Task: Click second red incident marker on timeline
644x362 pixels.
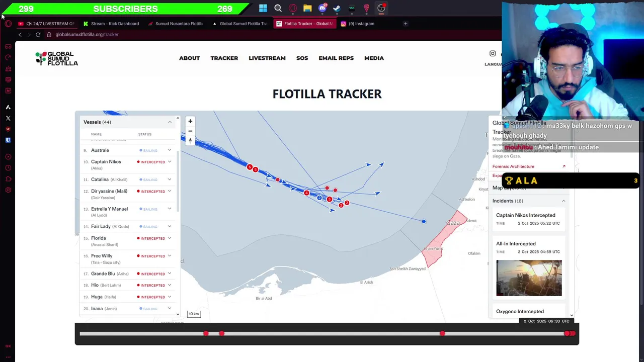Action: [x=221, y=333]
